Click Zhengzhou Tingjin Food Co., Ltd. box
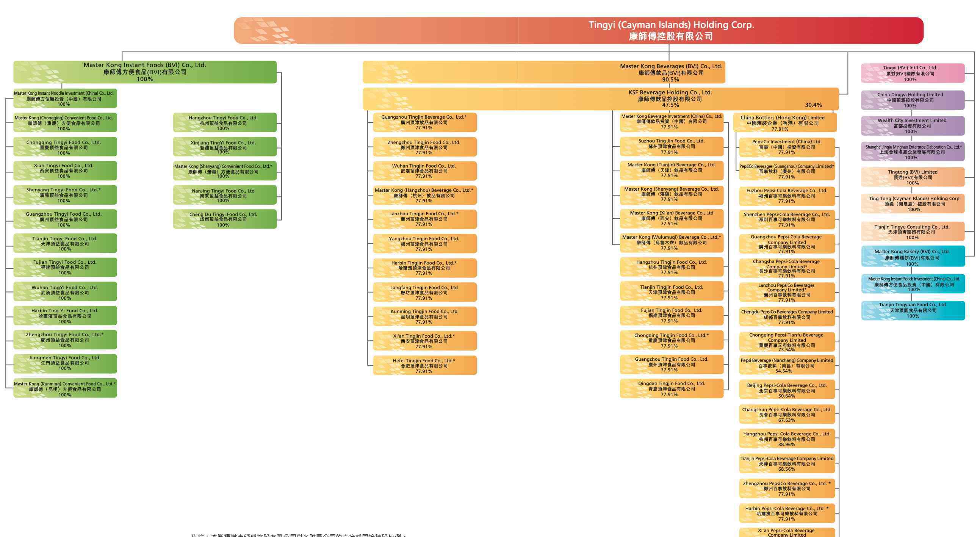 (x=425, y=147)
